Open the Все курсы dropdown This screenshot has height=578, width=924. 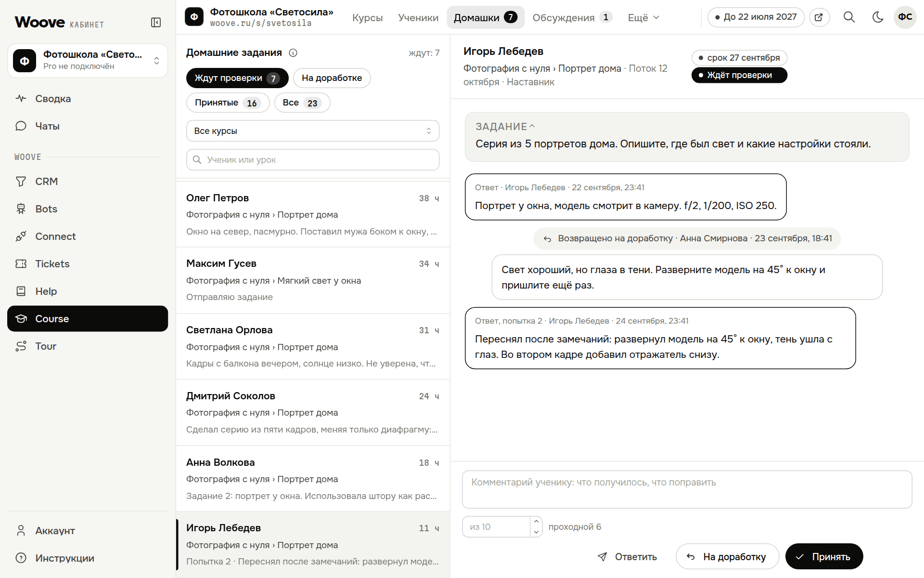[x=313, y=131]
